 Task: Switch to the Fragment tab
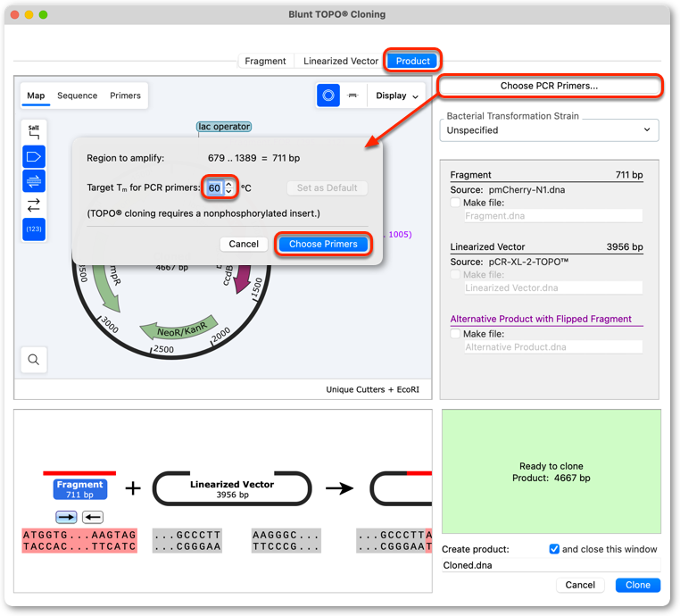pyautogui.click(x=265, y=62)
